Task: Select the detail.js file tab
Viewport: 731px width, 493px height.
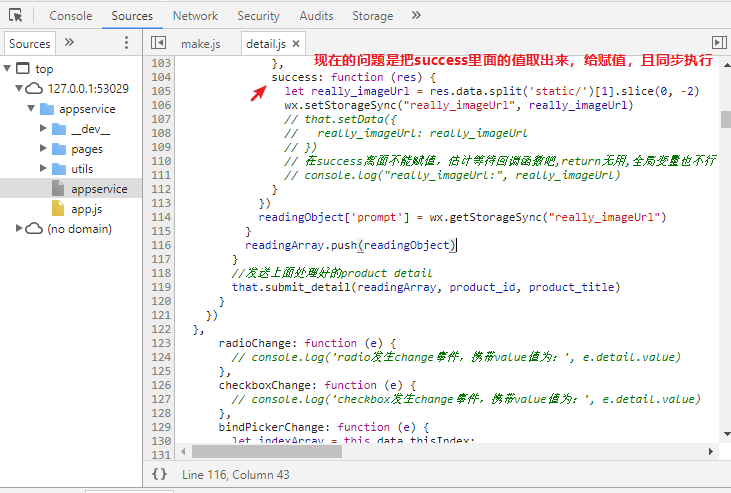Action: tap(266, 44)
